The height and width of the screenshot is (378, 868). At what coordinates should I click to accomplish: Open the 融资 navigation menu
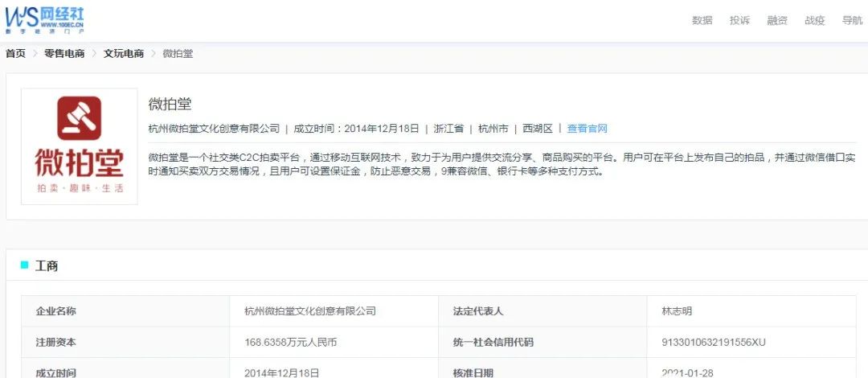777,20
